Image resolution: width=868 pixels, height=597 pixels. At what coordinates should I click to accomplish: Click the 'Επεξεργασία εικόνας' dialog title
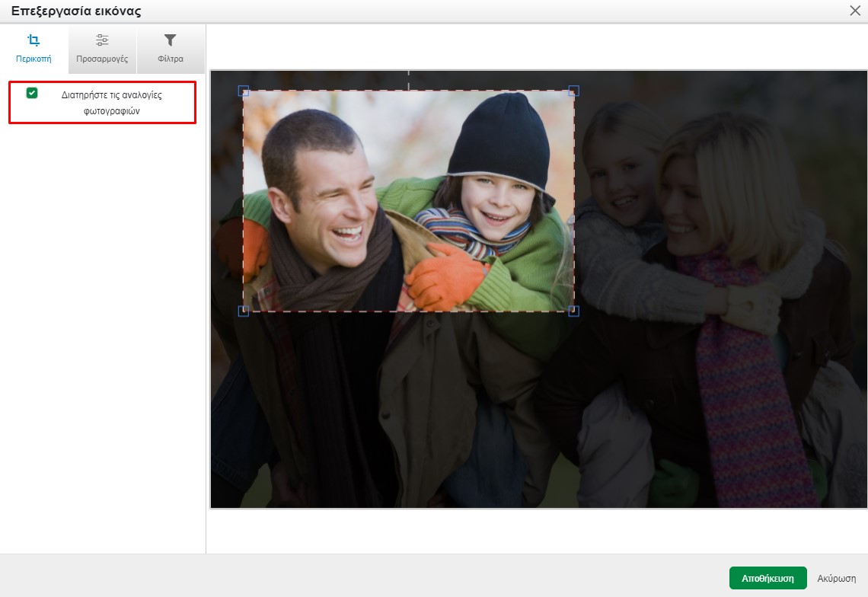(75, 11)
